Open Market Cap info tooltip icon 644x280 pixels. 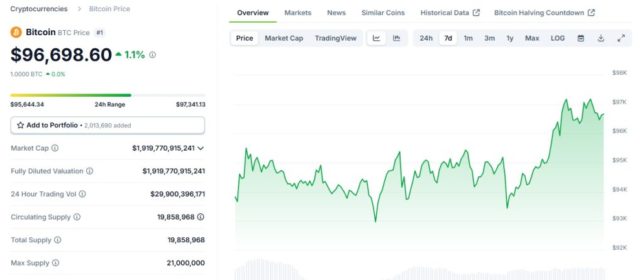[x=55, y=148]
